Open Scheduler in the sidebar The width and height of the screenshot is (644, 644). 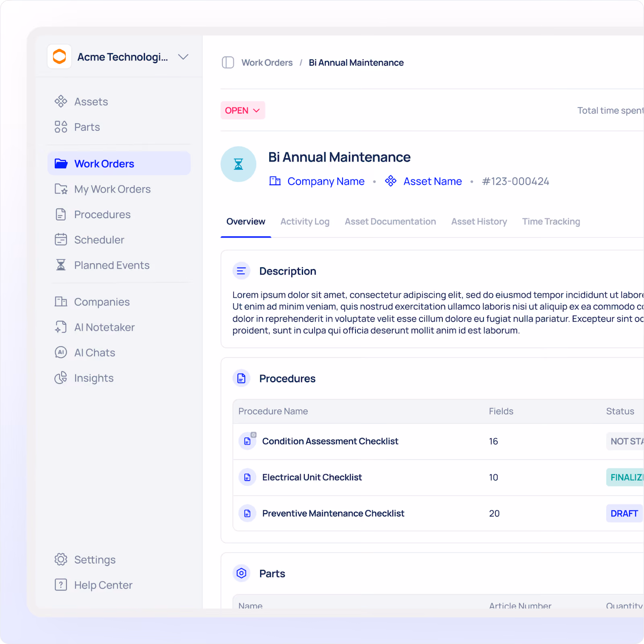119,239
